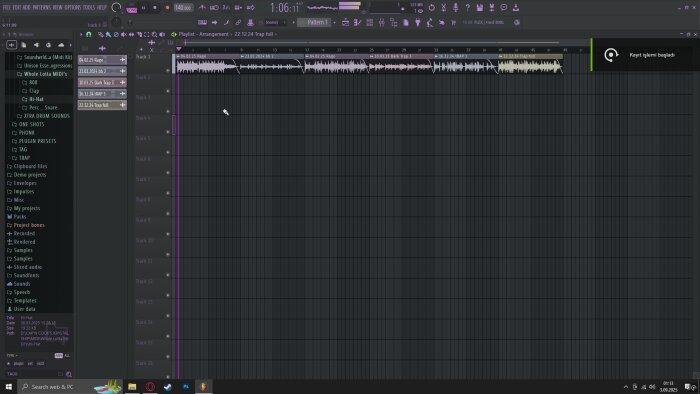The width and height of the screenshot is (700, 394).
Task: Mute Track 5 using its dot switch
Action: pyautogui.click(x=168, y=152)
